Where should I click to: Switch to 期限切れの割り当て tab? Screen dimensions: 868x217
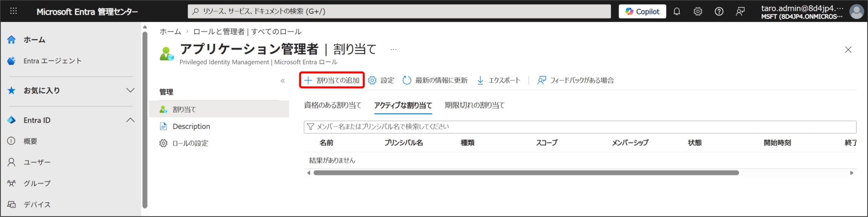pos(474,105)
